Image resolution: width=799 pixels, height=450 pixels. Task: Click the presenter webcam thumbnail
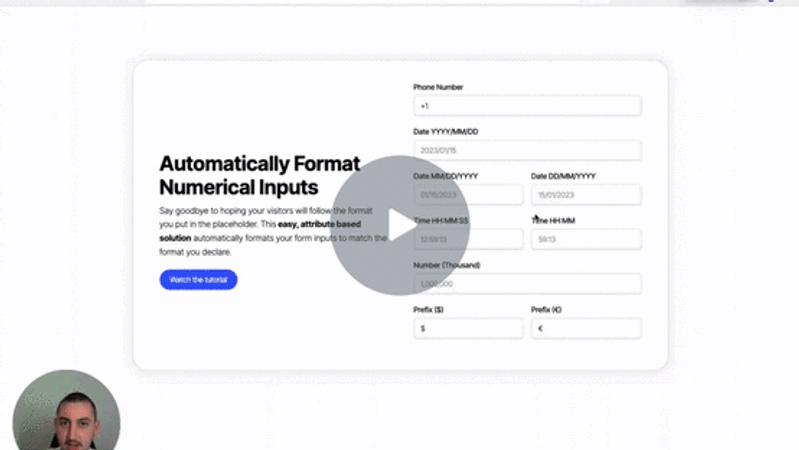point(66,410)
